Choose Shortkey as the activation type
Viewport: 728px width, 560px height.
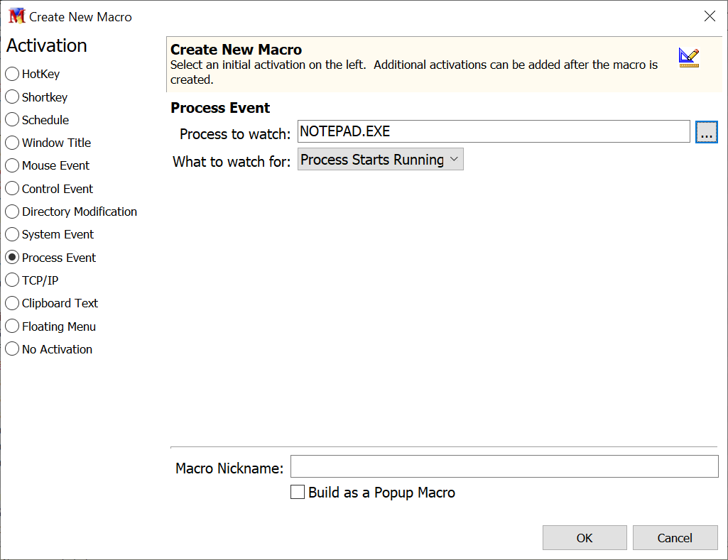(x=12, y=97)
